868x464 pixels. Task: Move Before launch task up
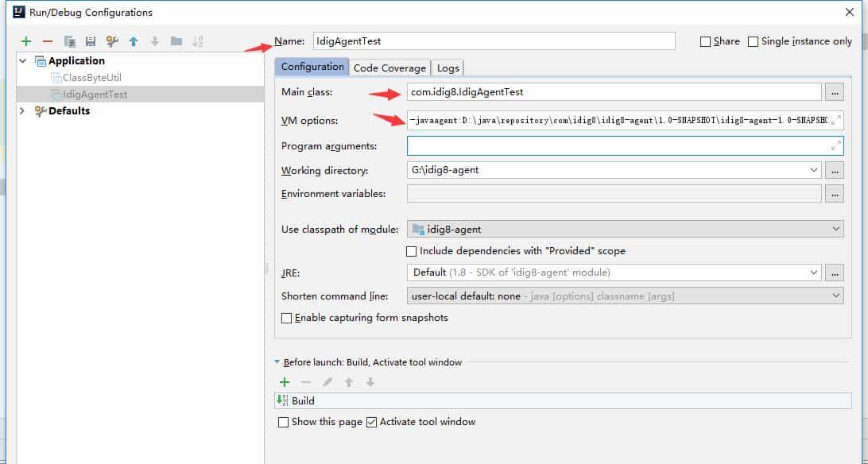349,382
